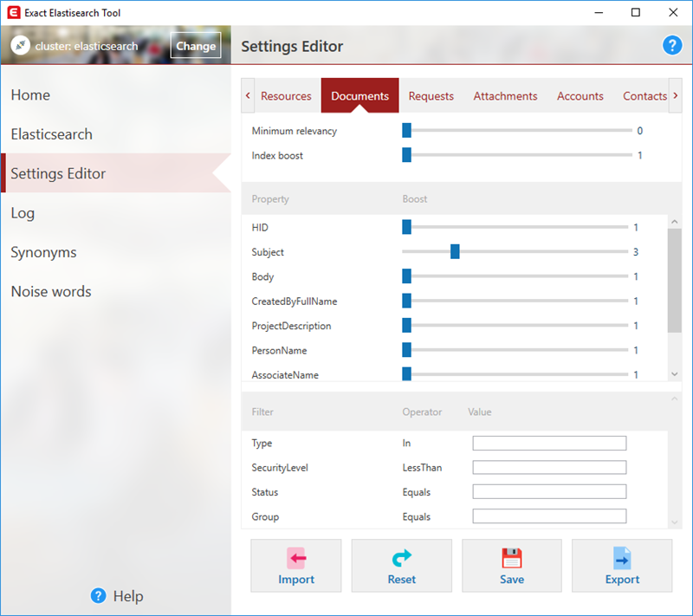Switch to the Requests tab

[431, 96]
